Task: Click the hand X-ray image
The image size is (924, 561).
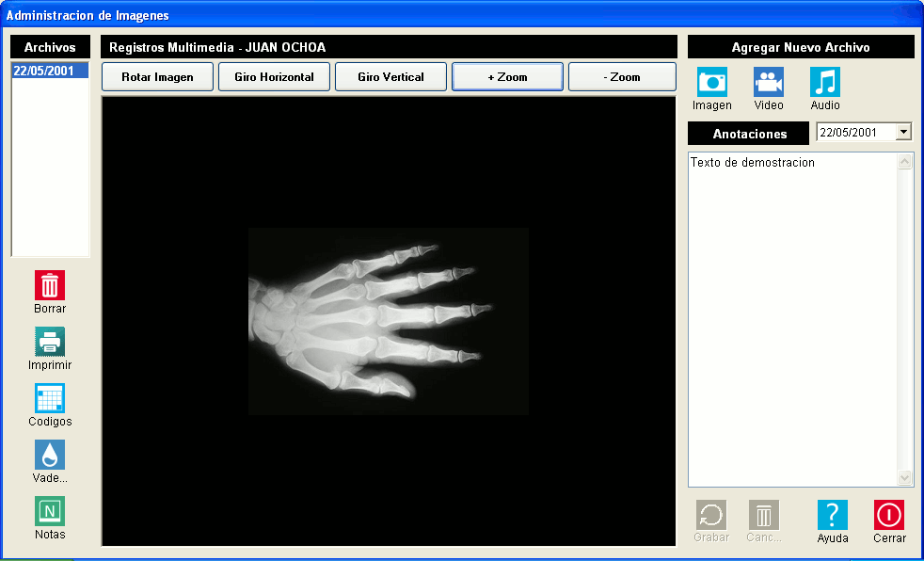Action: click(x=389, y=321)
